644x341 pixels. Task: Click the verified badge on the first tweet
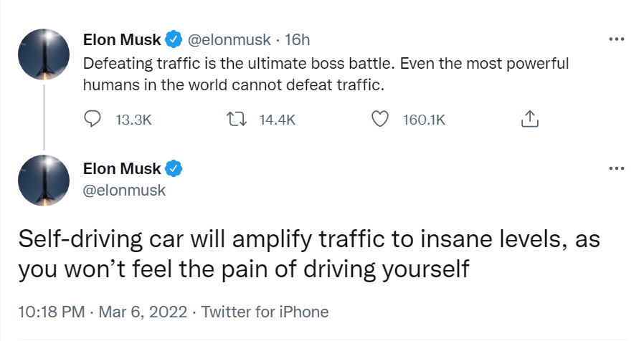click(174, 38)
